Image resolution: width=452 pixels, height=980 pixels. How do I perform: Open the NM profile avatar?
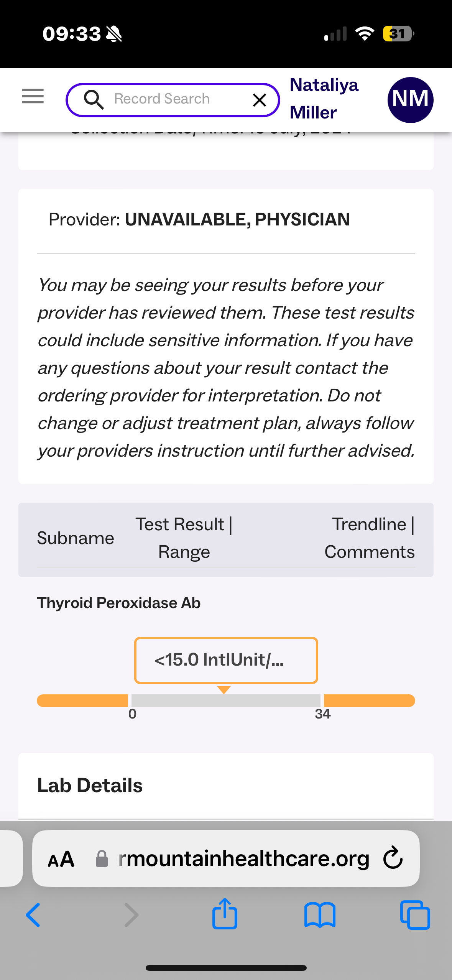pos(410,100)
